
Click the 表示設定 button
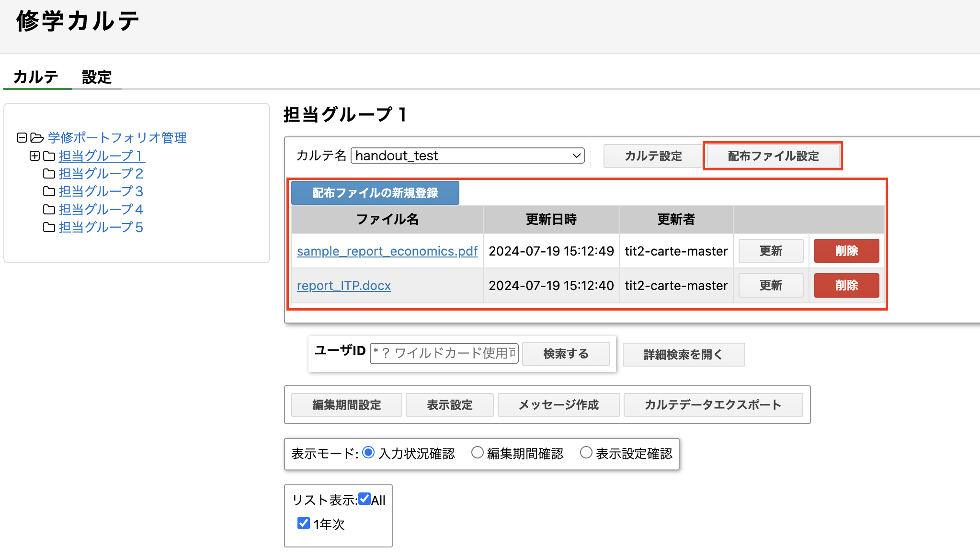449,405
